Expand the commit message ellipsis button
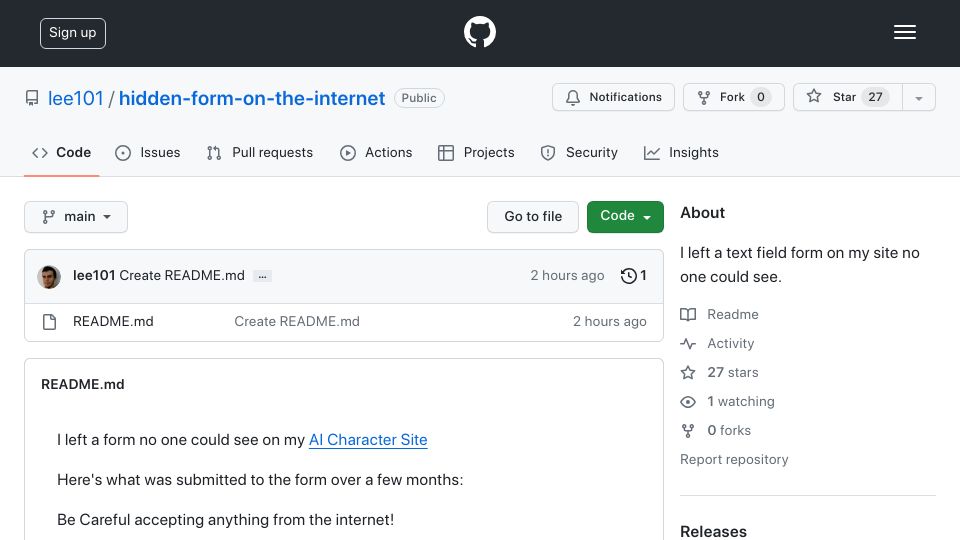Viewport: 960px width, 540px height. pos(262,276)
